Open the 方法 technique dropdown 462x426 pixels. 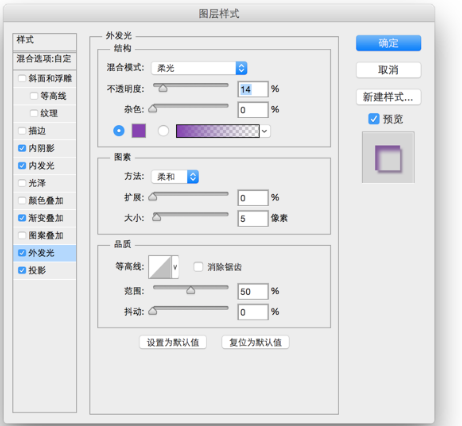[x=175, y=177]
